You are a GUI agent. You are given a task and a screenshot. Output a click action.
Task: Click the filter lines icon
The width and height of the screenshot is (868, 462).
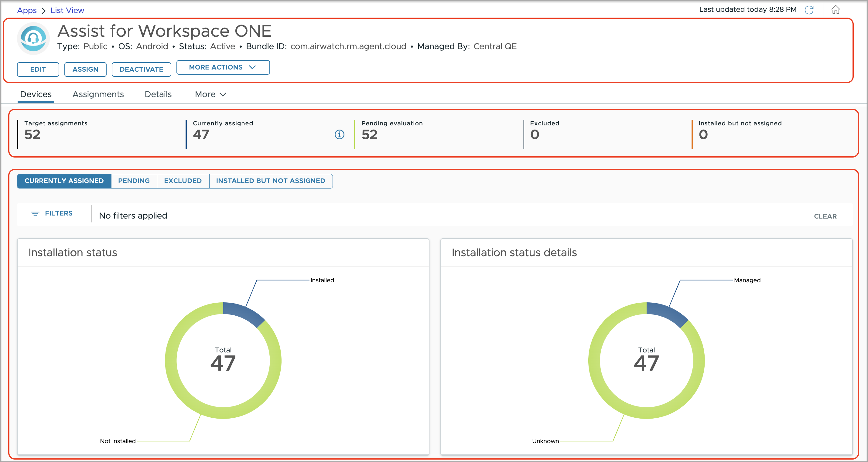35,213
